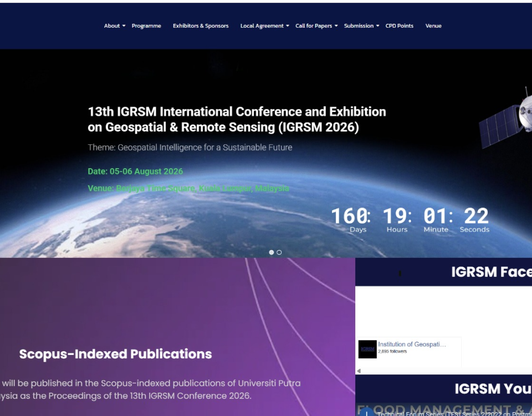This screenshot has height=416, width=532.
Task: Click the IGRSM Facebook page logo thumbnail
Action: (x=367, y=349)
